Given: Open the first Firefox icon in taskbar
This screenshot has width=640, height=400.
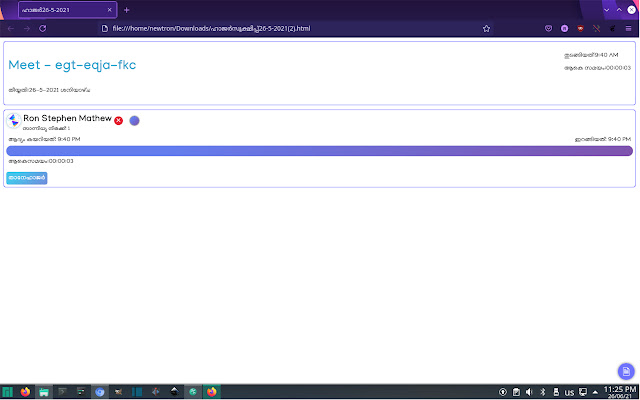Looking at the screenshot, I should (25, 392).
